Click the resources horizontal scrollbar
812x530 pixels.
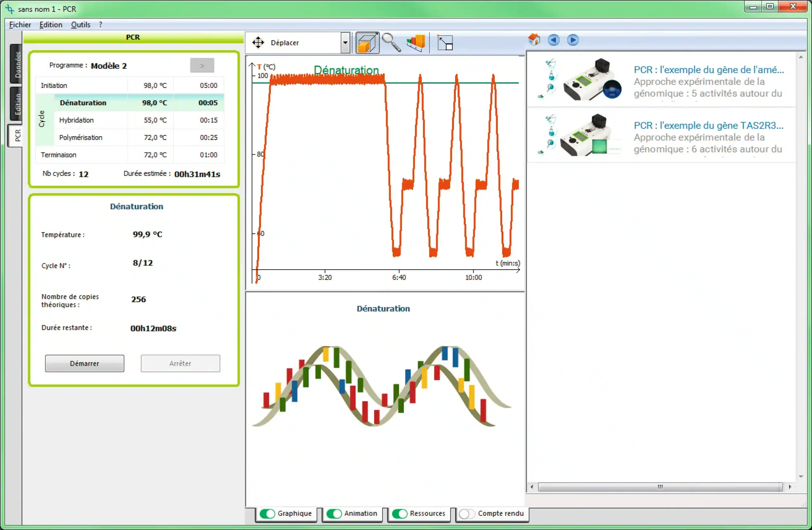(660, 487)
